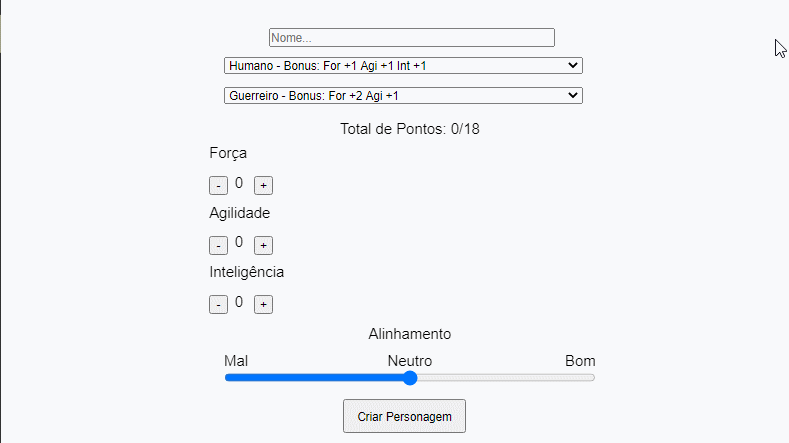This screenshot has width=789, height=443.
Task: Click the blue alignment slider handle
Action: click(x=410, y=378)
